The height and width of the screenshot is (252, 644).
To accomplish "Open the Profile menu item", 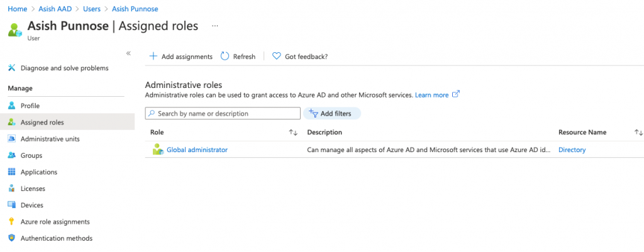I will coord(30,106).
